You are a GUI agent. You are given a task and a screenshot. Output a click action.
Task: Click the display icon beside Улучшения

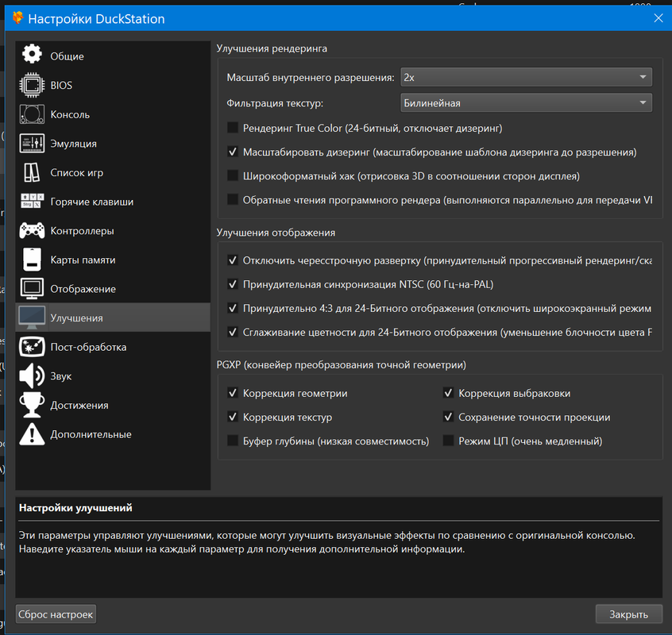pyautogui.click(x=32, y=317)
